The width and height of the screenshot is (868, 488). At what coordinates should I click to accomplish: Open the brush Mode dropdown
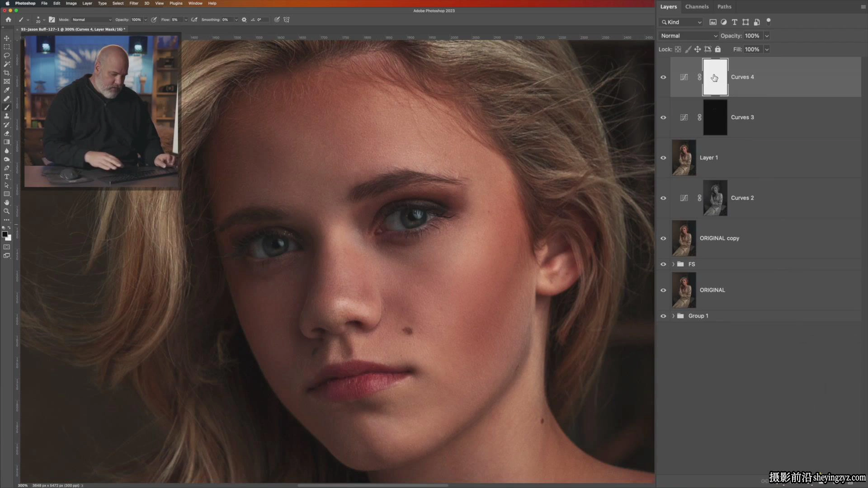click(92, 20)
